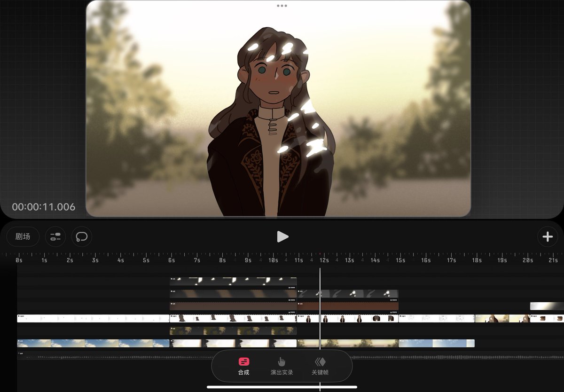Select the solid brown clip starting at 11s
The image size is (564, 392).
click(x=348, y=306)
